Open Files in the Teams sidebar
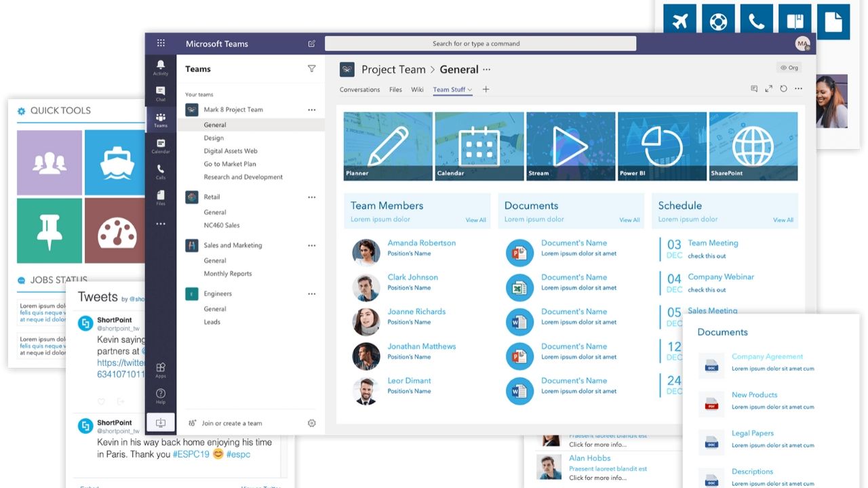 (161, 197)
